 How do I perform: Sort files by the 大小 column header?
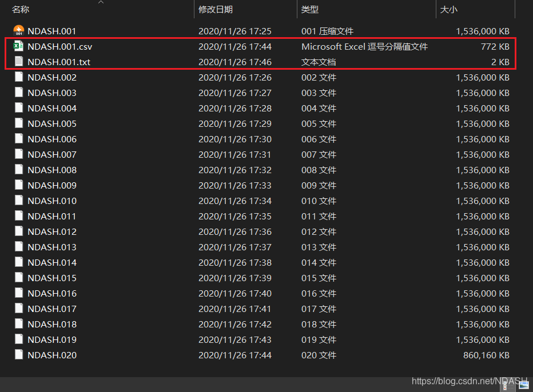449,10
